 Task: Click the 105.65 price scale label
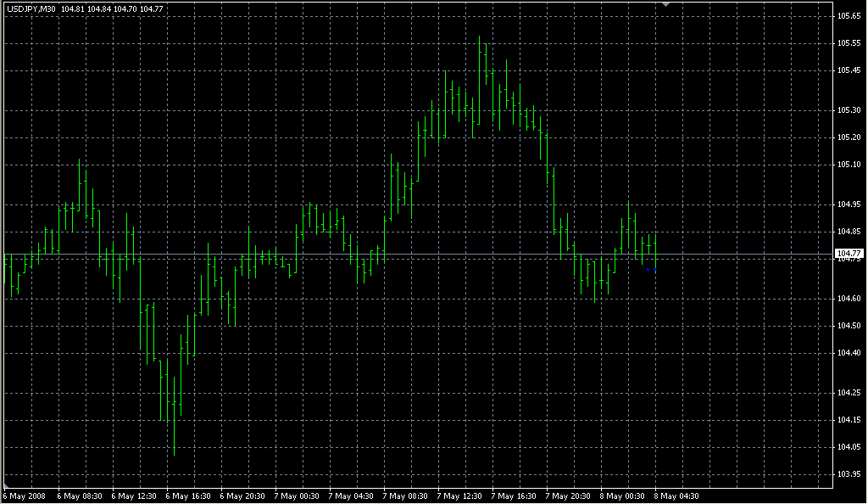click(x=849, y=16)
